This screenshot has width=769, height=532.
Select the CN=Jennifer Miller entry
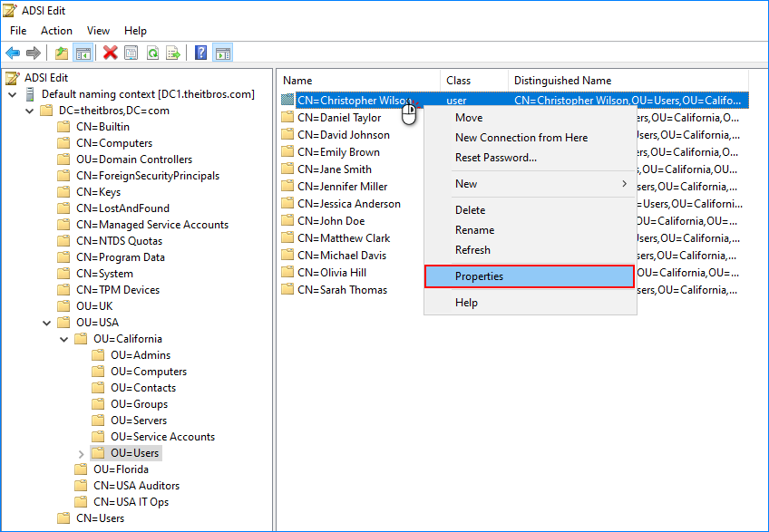(x=342, y=187)
